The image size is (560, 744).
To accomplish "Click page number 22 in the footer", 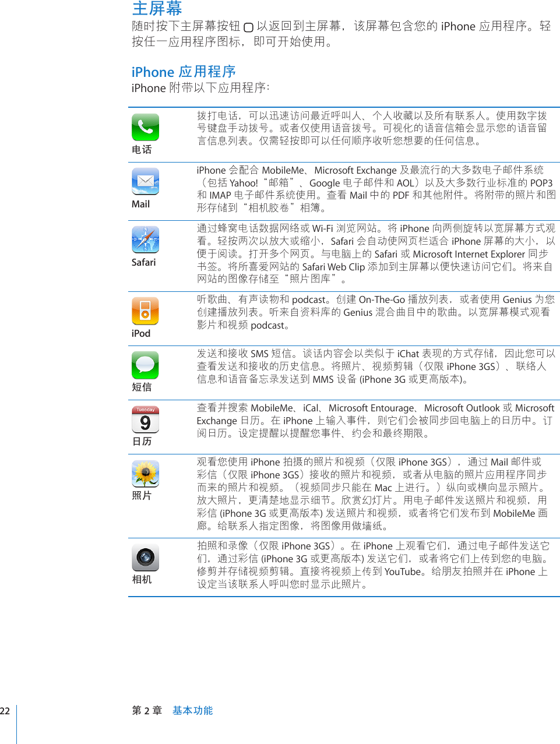I will coord(5,711).
